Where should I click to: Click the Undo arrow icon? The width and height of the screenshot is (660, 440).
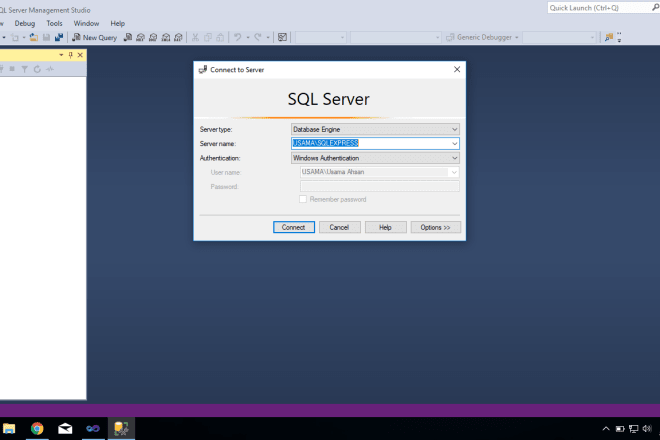(238, 37)
